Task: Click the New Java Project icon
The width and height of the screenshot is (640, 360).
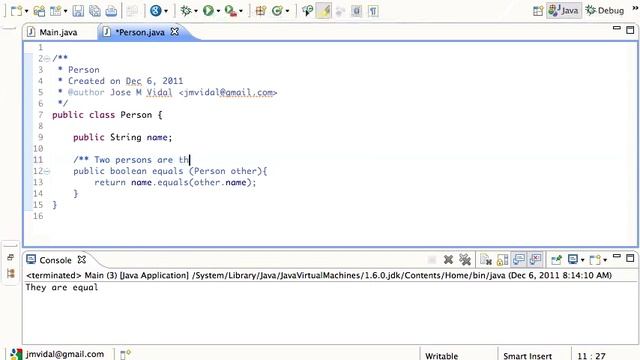Action: (39, 11)
